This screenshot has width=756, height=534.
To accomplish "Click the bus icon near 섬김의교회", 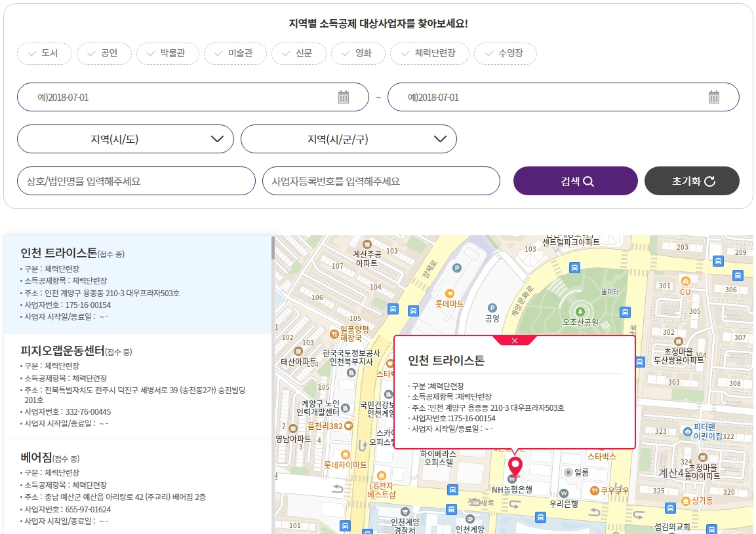I will [669, 507].
